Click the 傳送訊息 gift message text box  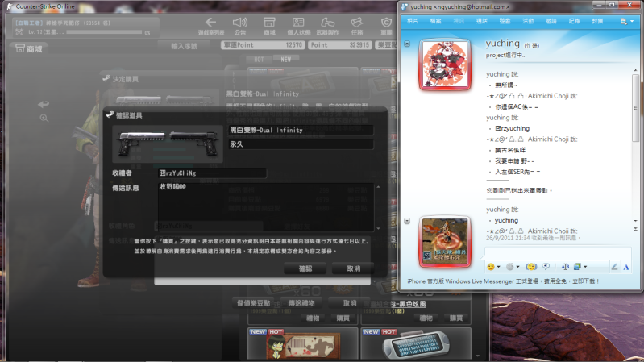[265, 207]
